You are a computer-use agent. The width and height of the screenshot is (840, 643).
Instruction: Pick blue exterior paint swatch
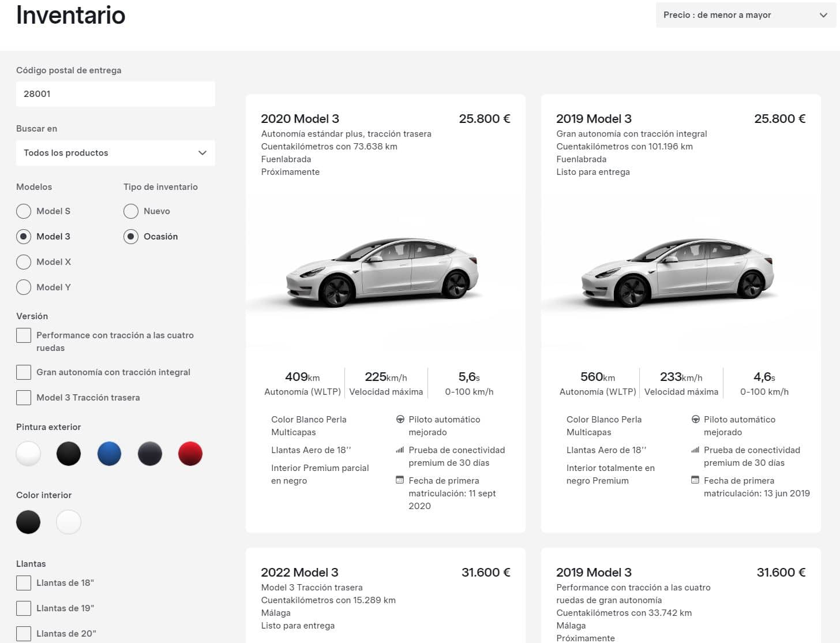coord(110,454)
